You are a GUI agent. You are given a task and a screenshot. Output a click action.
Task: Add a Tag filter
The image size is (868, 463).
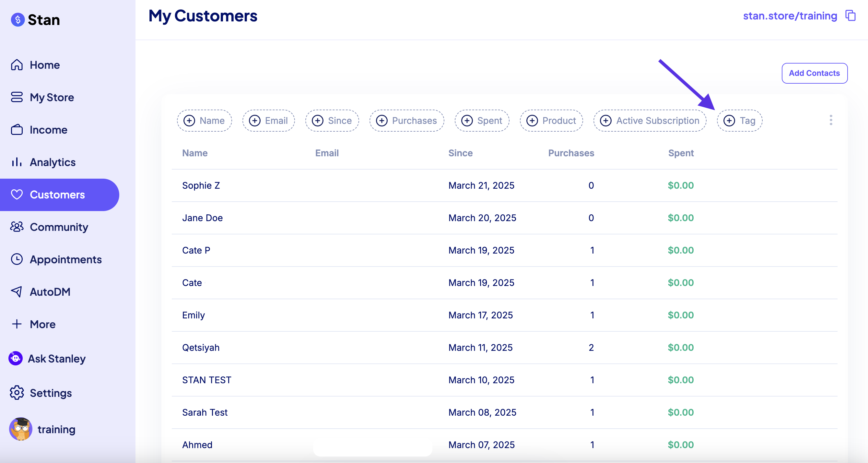click(740, 121)
